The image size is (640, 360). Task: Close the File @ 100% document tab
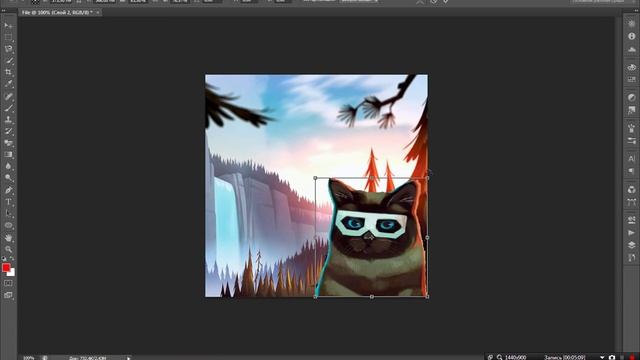[98, 13]
